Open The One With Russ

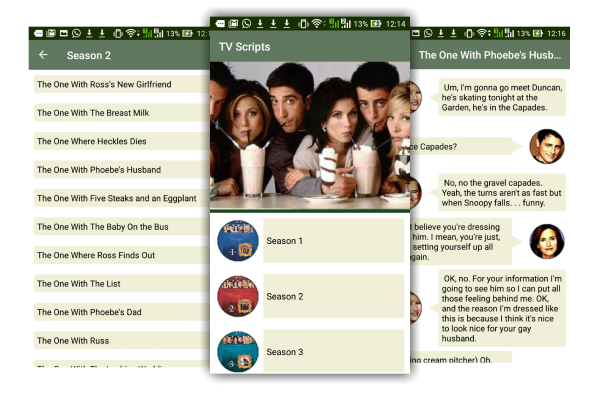[122, 340]
